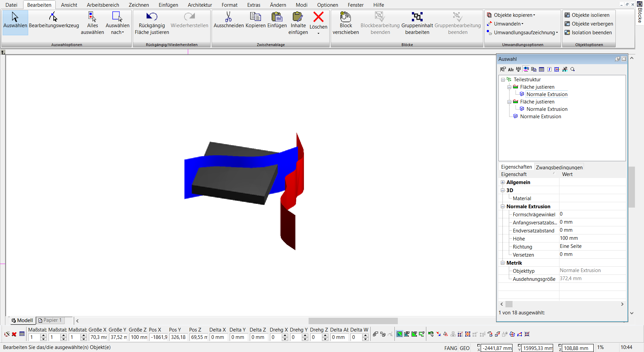644x352 pixels.
Task: Click the magnifier search icon in Auswahl panel
Action: click(573, 69)
